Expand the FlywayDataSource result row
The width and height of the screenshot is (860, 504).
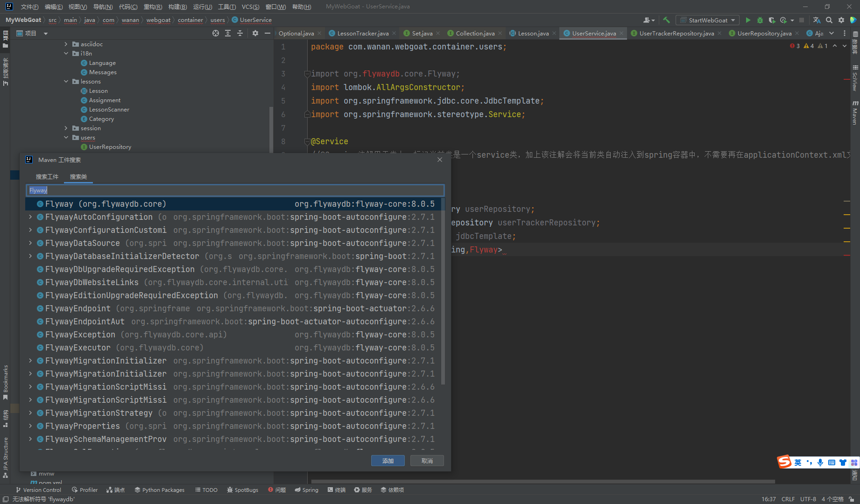click(x=30, y=243)
